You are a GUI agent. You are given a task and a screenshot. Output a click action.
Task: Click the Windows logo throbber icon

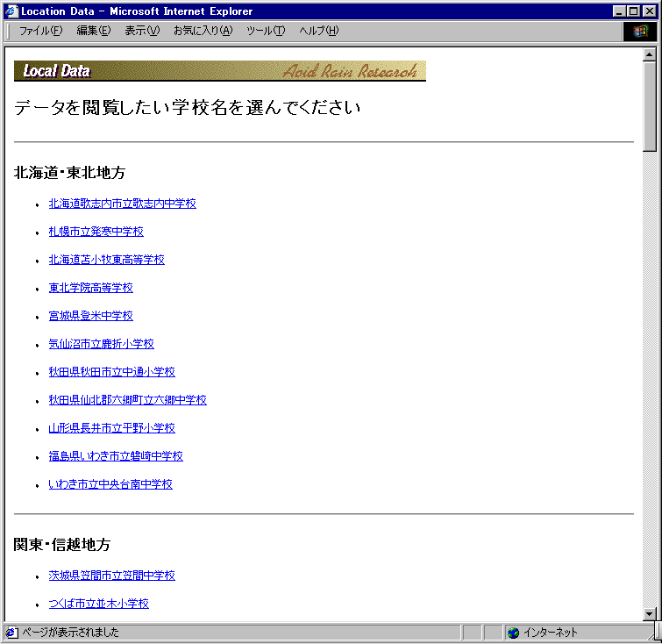click(x=640, y=32)
